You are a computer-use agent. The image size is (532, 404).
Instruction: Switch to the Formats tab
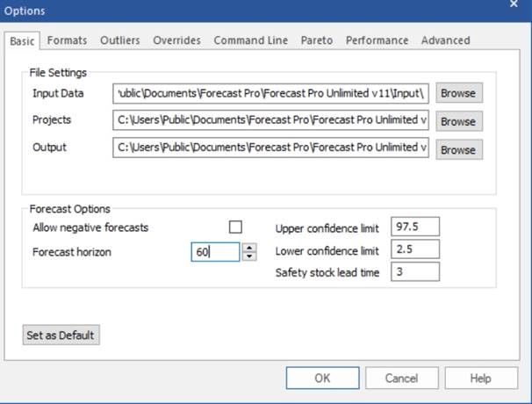point(67,40)
